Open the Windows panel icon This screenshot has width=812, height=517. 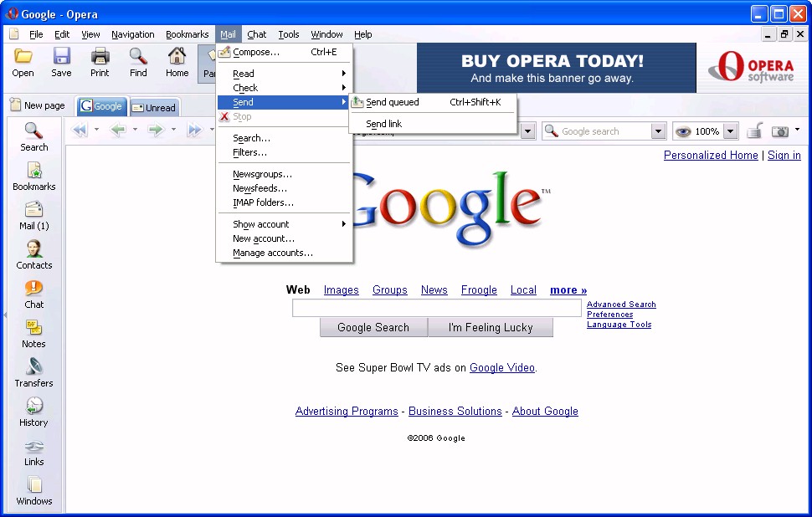click(x=34, y=484)
